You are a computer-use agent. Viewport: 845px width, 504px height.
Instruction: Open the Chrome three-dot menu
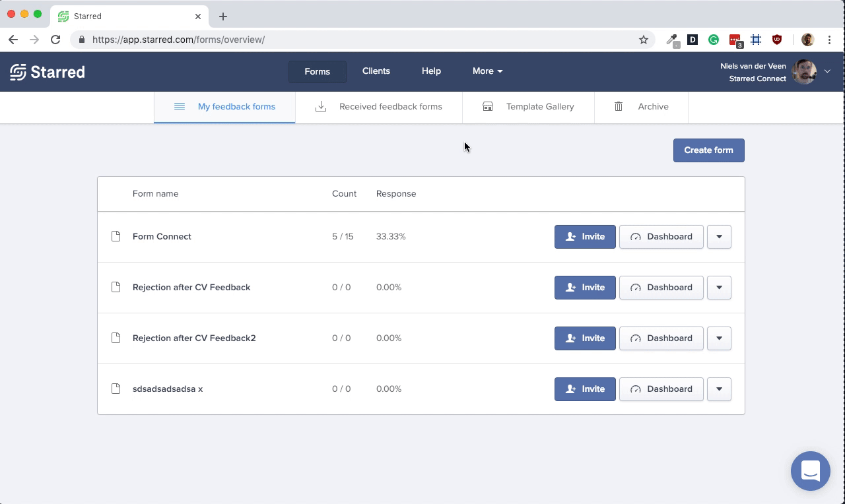tap(829, 40)
